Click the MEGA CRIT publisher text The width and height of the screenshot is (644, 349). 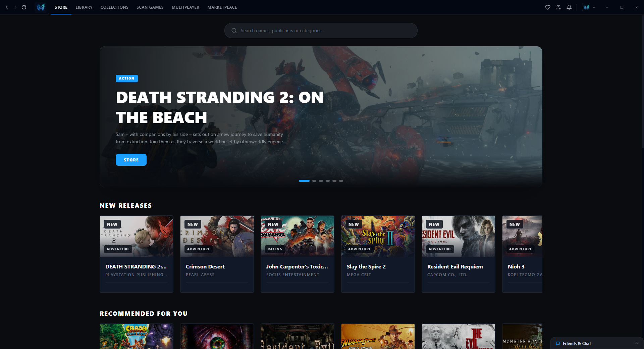click(359, 275)
